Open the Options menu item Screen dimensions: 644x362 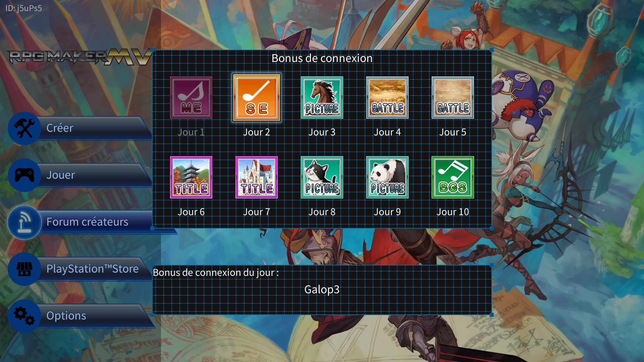pyautogui.click(x=80, y=316)
